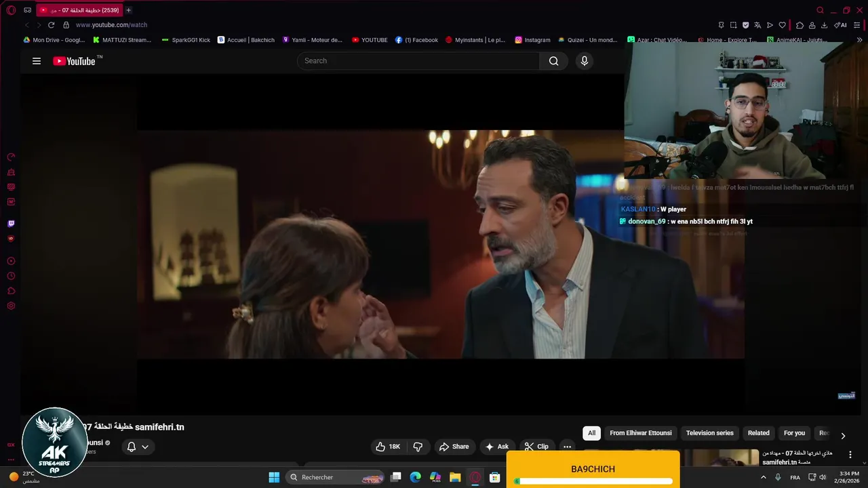Open the SparkGG1 Kick bookmark
Viewport: 868px width, 488px height.
[186, 40]
